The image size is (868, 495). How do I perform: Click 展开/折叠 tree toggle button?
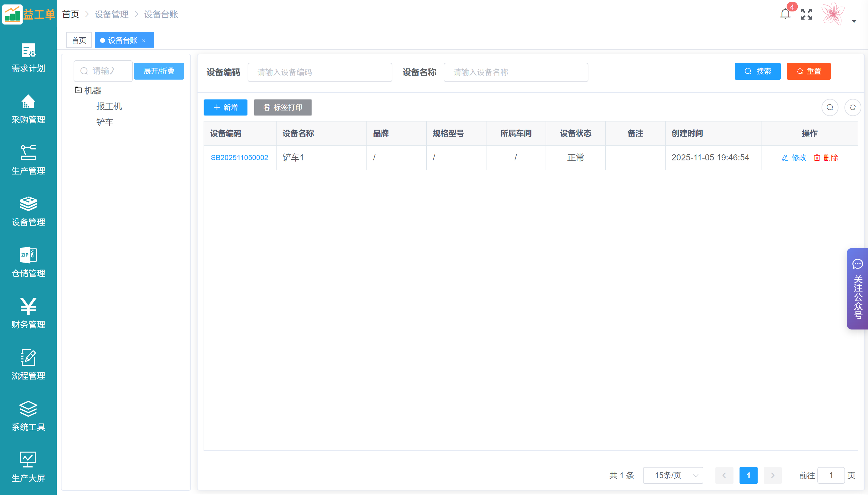tap(159, 71)
